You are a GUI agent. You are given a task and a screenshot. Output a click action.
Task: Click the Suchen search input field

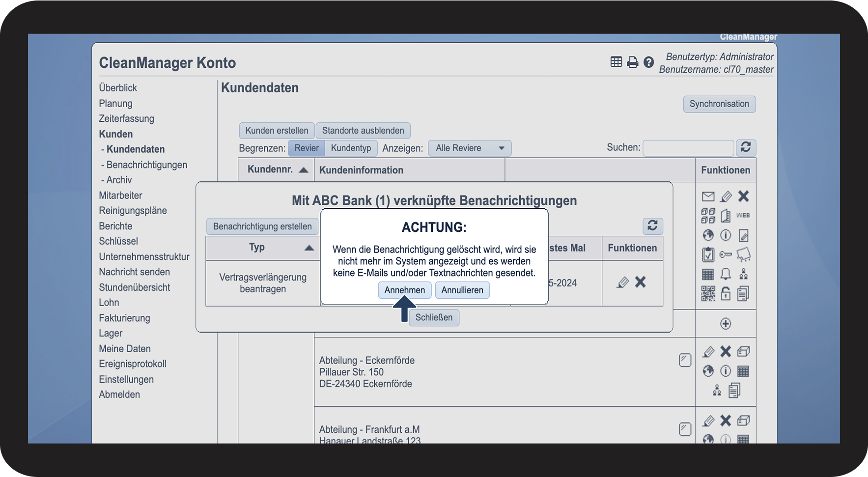[688, 148]
